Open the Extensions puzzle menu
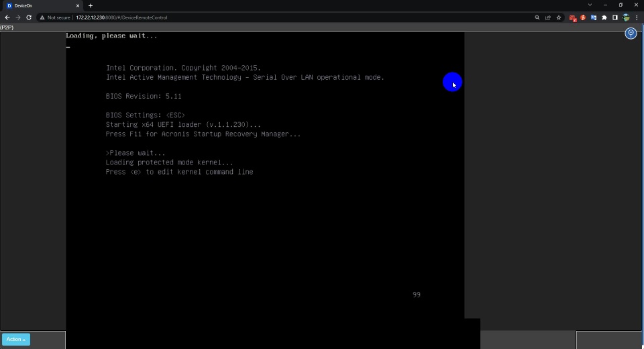The width and height of the screenshot is (644, 349). (x=604, y=17)
